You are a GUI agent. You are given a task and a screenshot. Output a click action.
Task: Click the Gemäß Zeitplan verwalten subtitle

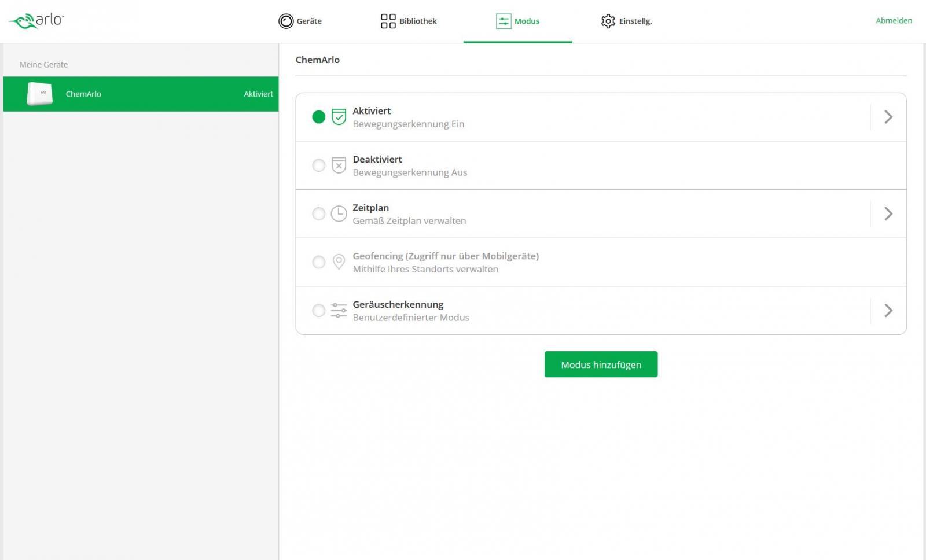pos(409,221)
